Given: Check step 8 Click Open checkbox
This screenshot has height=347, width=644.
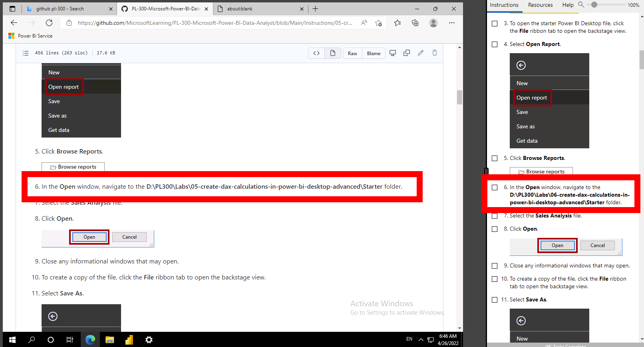Looking at the screenshot, I should tap(495, 229).
